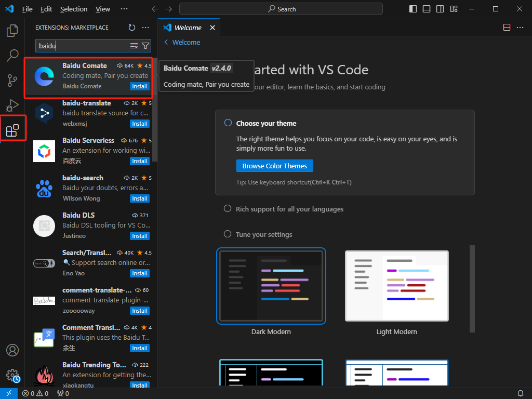The image size is (532, 399).
Task: Go forward with the navigation arrow
Action: [x=169, y=9]
